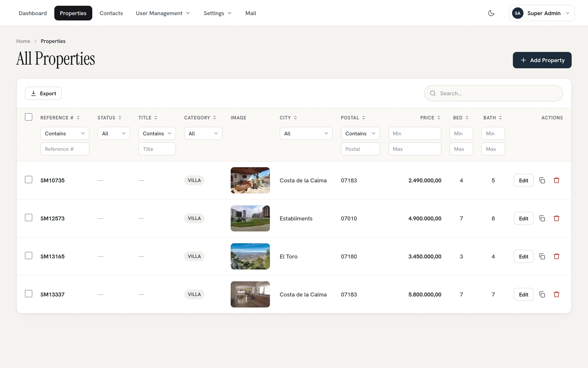Open Status All filter dropdown
Screen dimensions: 588x368
[114, 133]
